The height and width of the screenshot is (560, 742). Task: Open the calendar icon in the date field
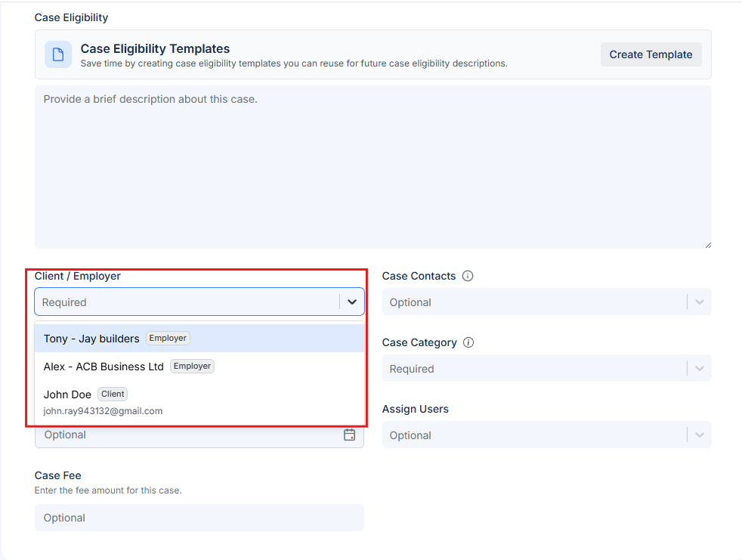[349, 435]
